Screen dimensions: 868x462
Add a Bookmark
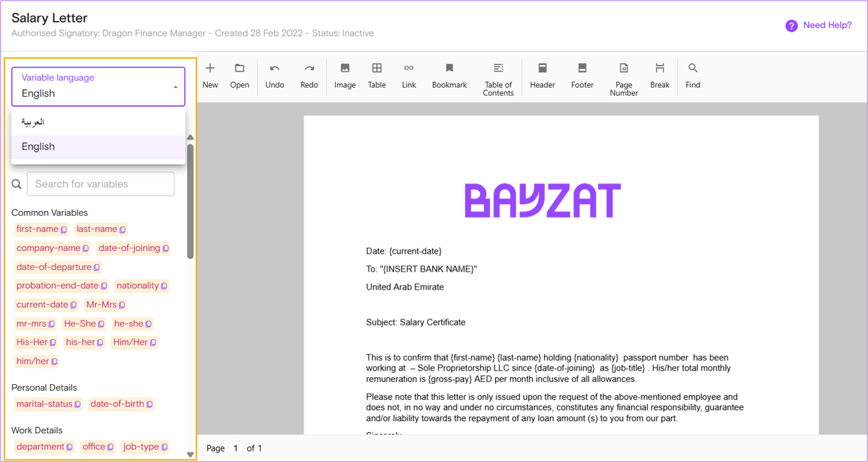[449, 76]
